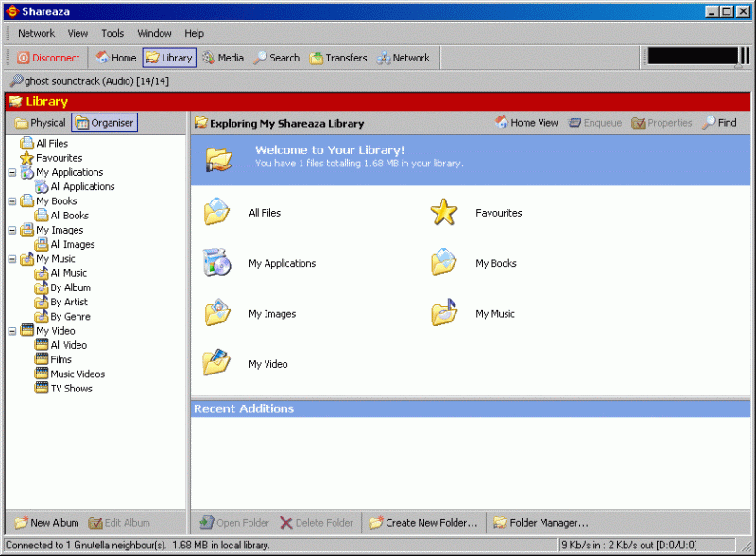
Task: Select My Applications in the tree
Action: pos(61,172)
